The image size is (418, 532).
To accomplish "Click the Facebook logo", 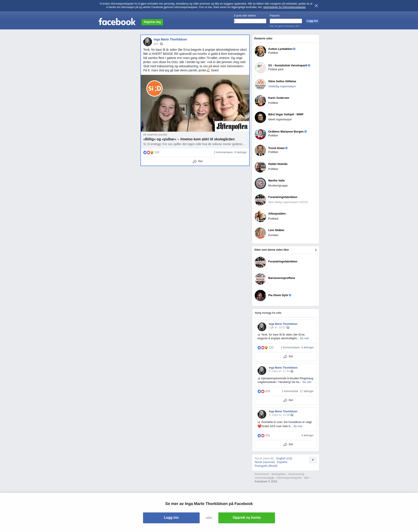I will click(117, 22).
